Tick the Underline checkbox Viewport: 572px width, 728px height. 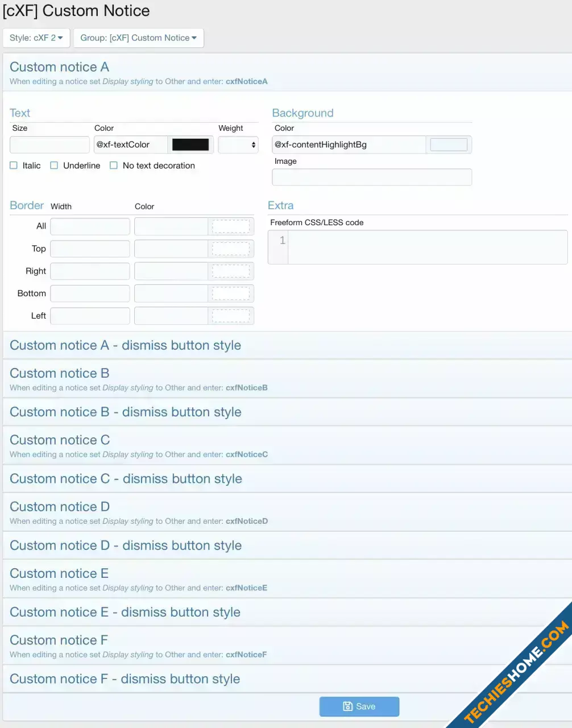click(54, 166)
